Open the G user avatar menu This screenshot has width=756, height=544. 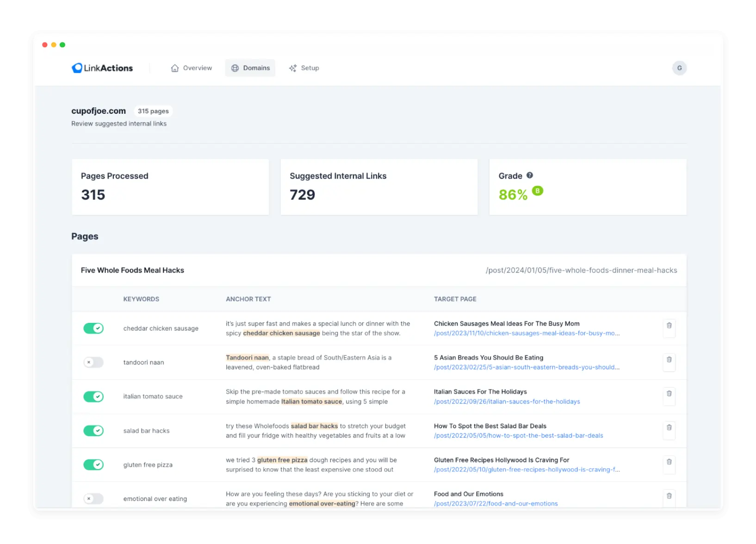(x=679, y=68)
